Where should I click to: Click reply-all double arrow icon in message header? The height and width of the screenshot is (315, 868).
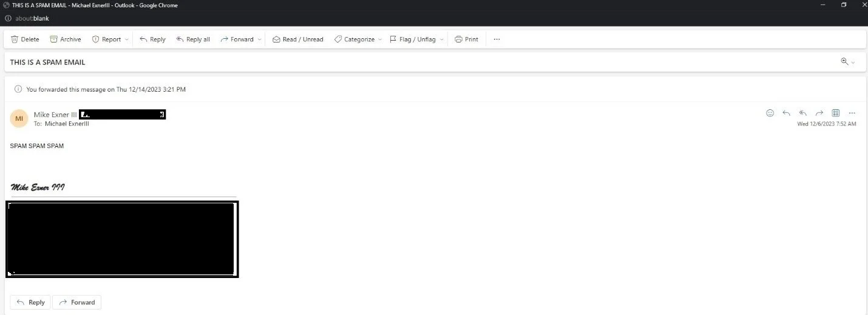802,113
